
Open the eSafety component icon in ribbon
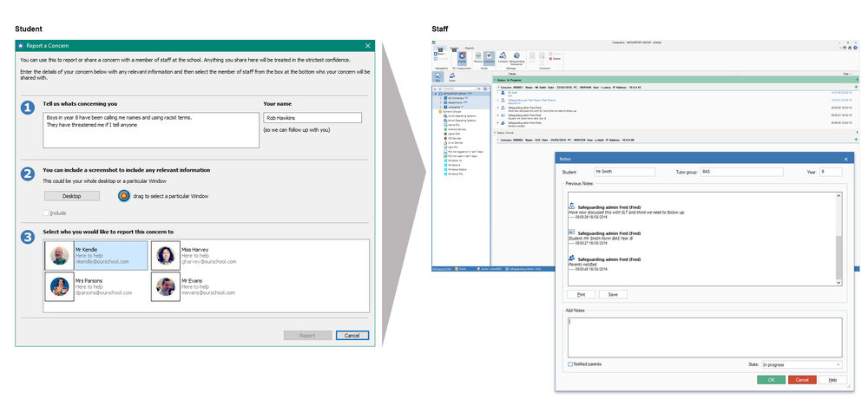(x=462, y=58)
